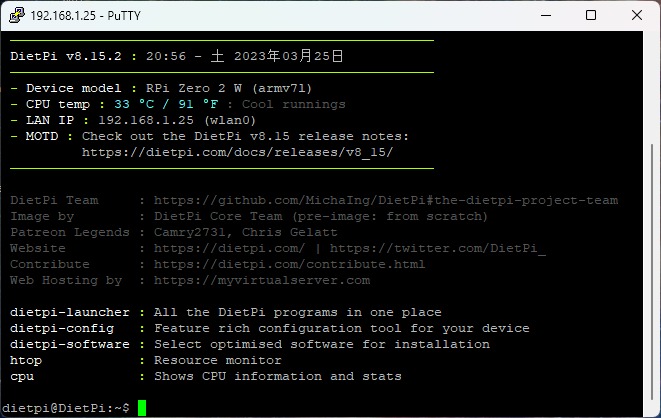Click the https://dietpi.com/ website link
The width and height of the screenshot is (661, 418).
tap(229, 248)
